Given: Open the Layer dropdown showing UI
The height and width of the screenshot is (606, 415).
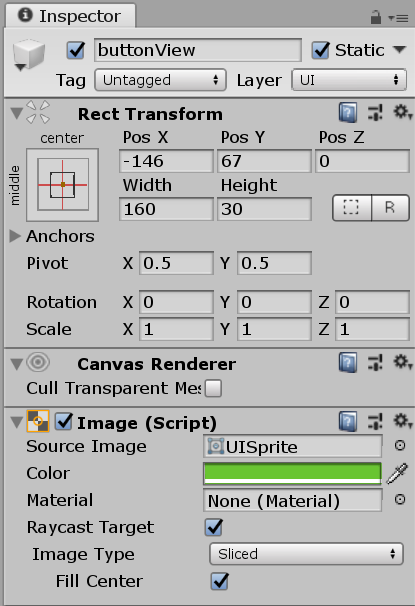Looking at the screenshot, I should [x=349, y=80].
